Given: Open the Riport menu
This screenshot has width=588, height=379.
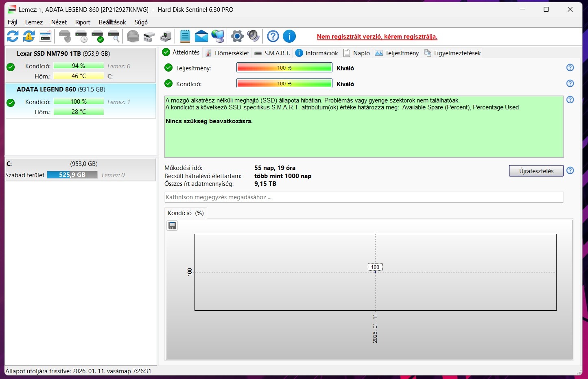Looking at the screenshot, I should click(x=83, y=22).
